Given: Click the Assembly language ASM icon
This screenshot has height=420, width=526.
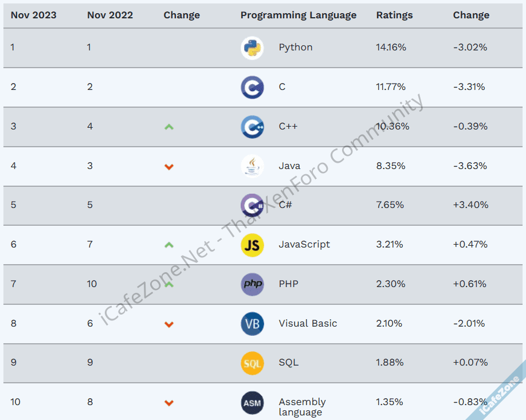Looking at the screenshot, I should (252, 403).
